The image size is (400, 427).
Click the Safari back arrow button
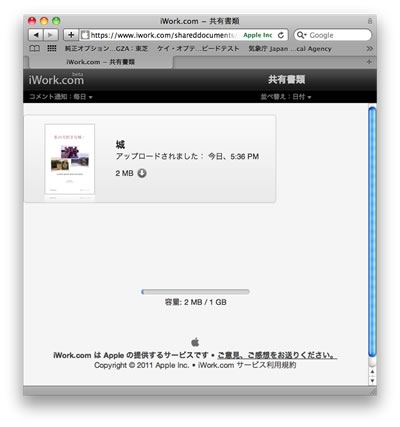36,35
